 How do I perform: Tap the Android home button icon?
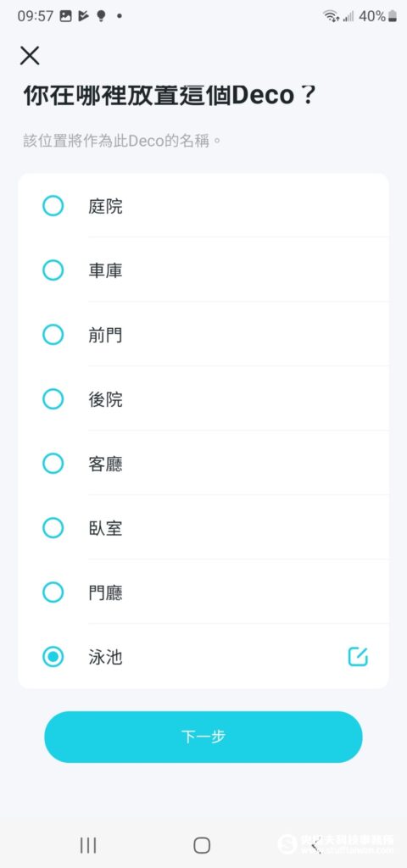point(202,845)
